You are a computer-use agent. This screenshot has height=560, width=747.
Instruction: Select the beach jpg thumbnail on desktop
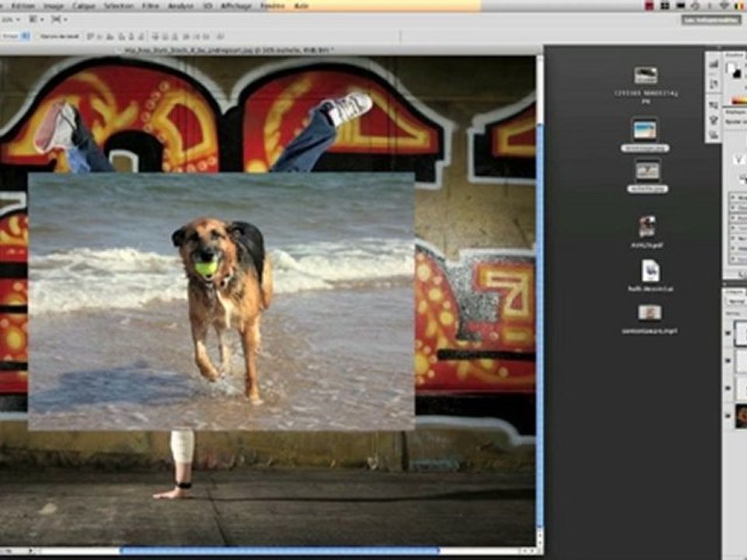pyautogui.click(x=645, y=129)
